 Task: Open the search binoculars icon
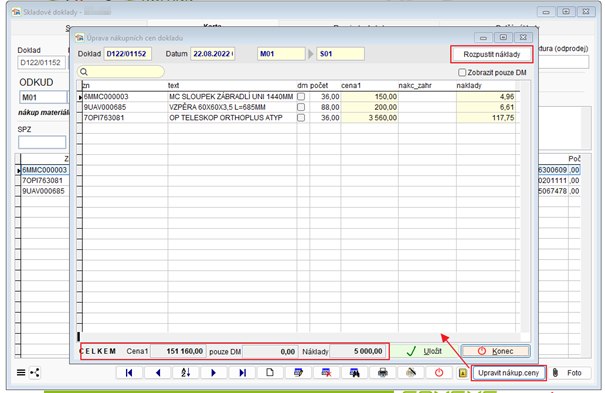[x=355, y=373]
